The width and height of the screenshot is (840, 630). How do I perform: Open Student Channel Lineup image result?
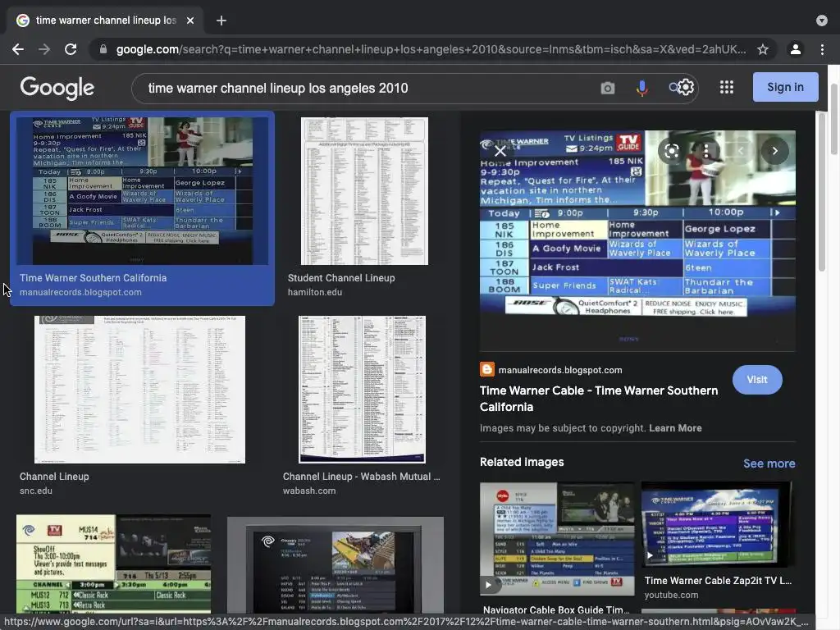[x=364, y=190]
